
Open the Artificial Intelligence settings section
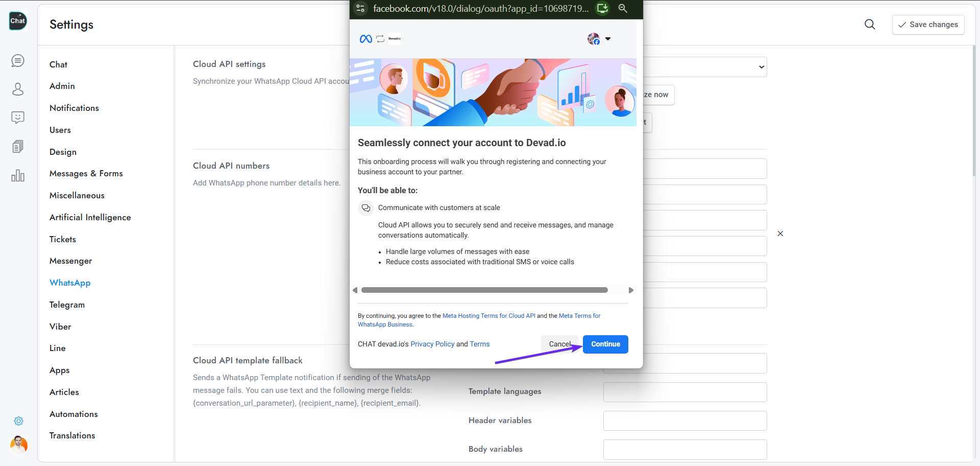90,218
